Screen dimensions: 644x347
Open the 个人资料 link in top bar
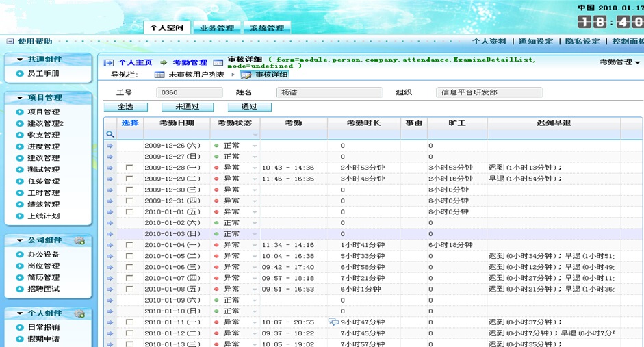(x=489, y=42)
